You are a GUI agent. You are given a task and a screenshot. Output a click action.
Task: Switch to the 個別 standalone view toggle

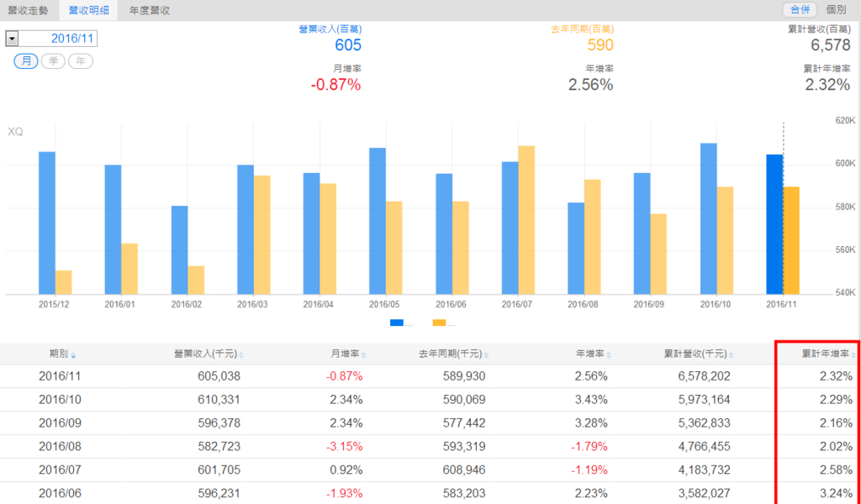(836, 10)
